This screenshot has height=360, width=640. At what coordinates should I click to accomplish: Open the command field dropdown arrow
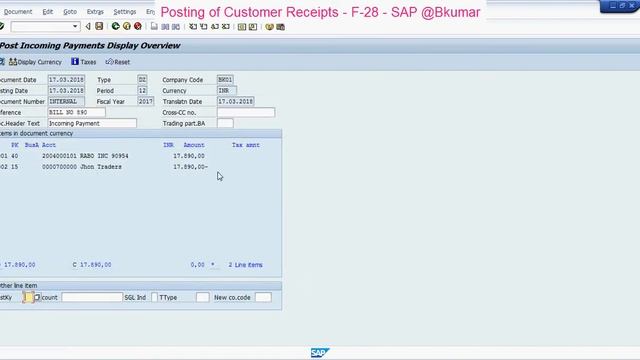75,27
